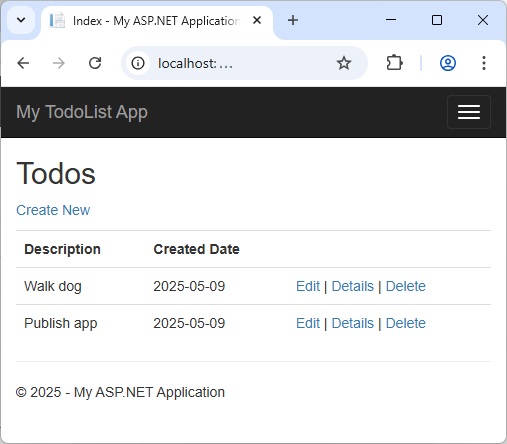
Task: Delete the Walk dog todo
Action: [406, 286]
